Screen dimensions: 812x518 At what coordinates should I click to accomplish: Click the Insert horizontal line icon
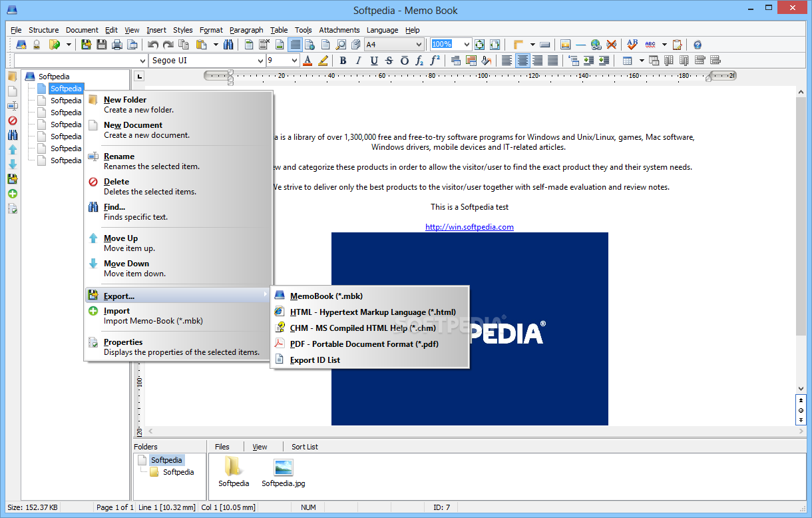coord(580,45)
